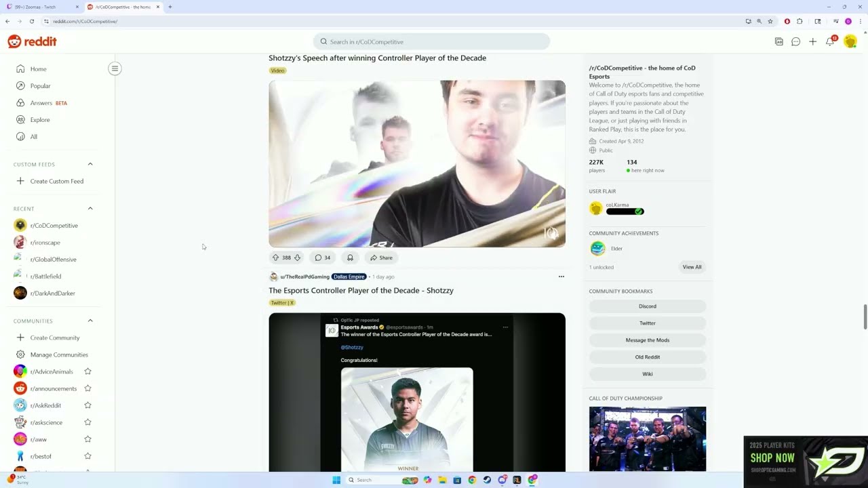Open Discord from the taskbar

click(502, 480)
